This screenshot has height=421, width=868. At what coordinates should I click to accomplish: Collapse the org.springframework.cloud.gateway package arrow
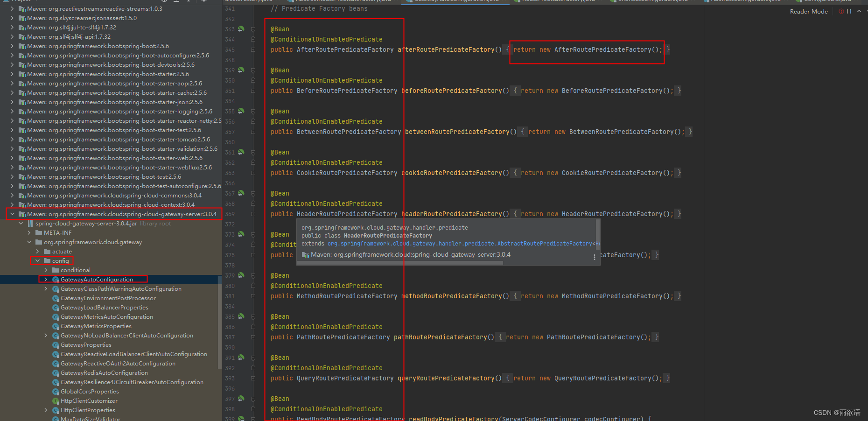point(29,242)
